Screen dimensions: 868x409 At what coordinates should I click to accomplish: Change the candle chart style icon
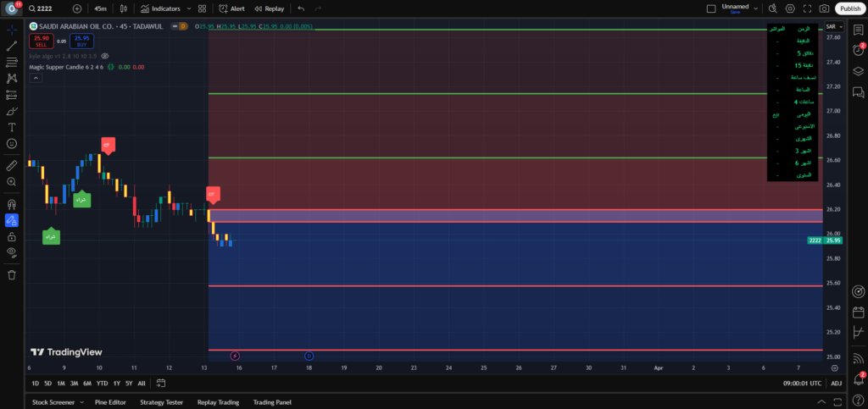[x=124, y=8]
